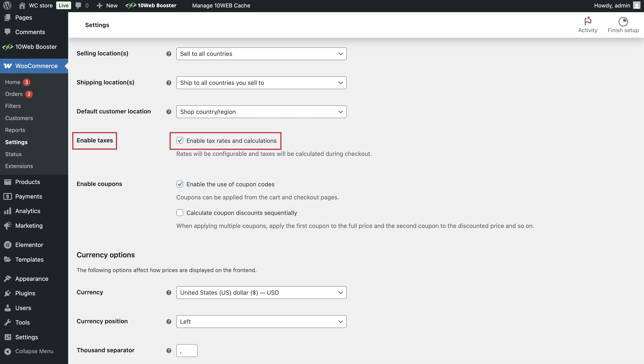Viewport: 644px width, 364px height.
Task: Click help icon beside Selling location(s)
Action: [169, 54]
